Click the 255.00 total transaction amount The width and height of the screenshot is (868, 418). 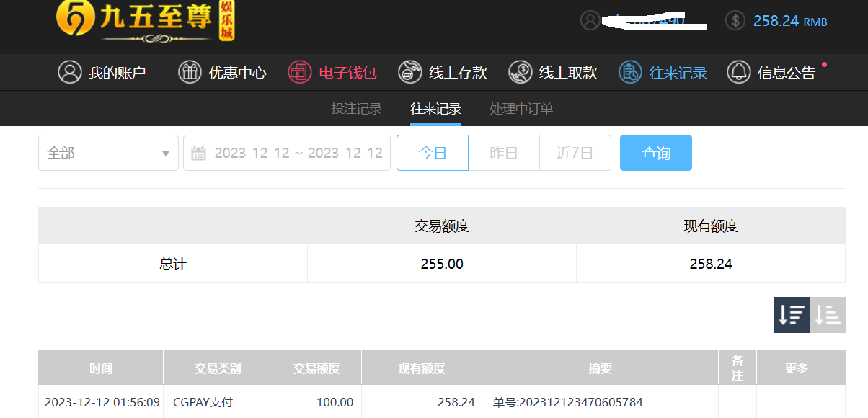[x=442, y=264]
